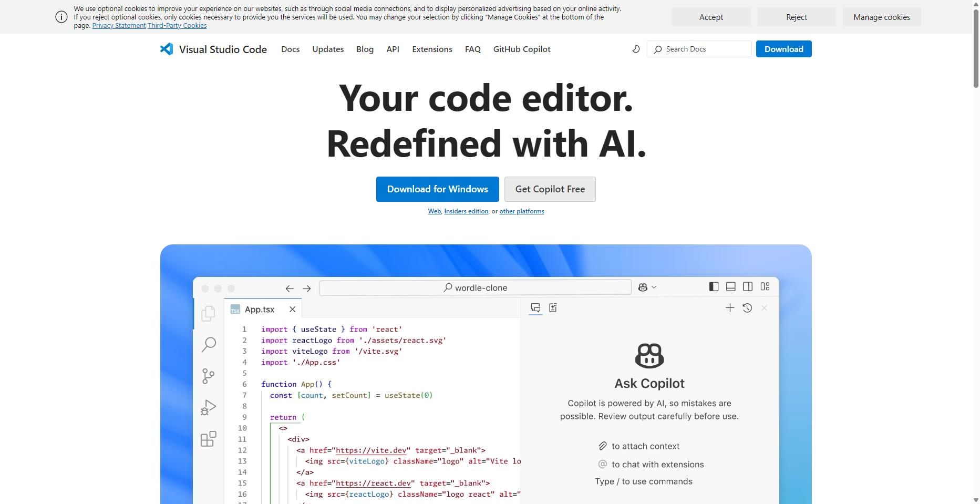The image size is (980, 504).
Task: Click the Ask Copilot heading
Action: pyautogui.click(x=649, y=384)
